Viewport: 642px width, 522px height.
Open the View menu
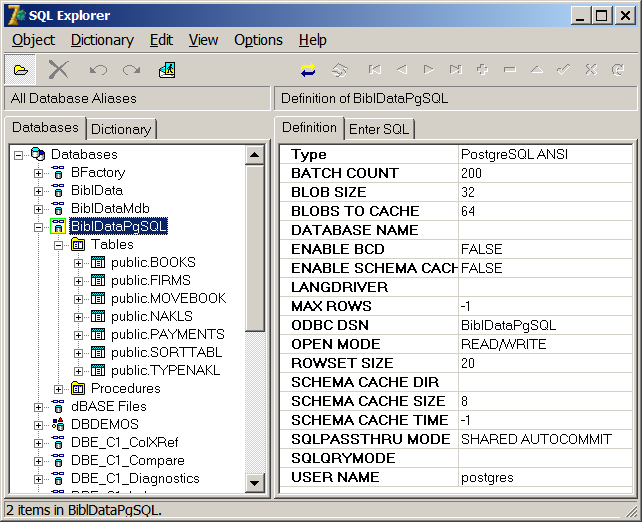203,40
